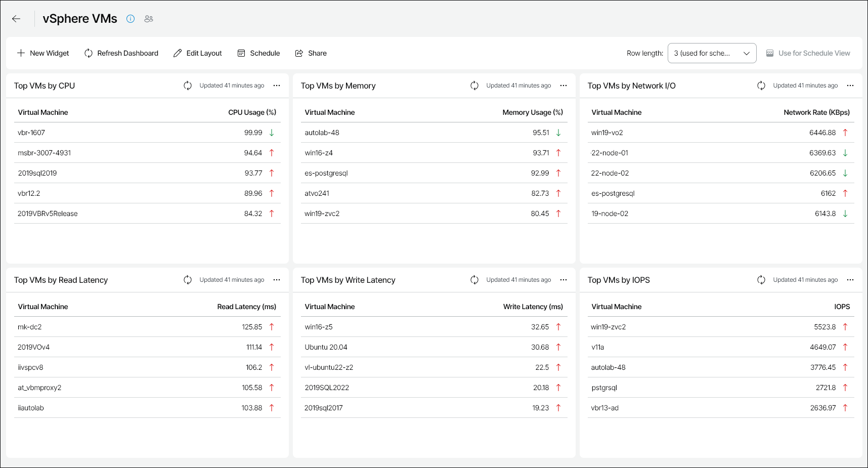Select the 2019VBRv5Release VM row
Screen dimensions: 868x468
coord(147,214)
